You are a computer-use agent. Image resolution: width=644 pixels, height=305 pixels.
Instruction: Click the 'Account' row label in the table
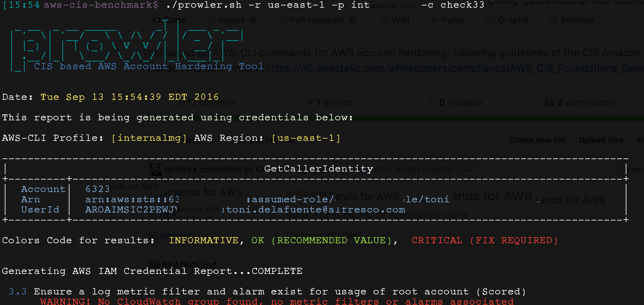(x=43, y=189)
